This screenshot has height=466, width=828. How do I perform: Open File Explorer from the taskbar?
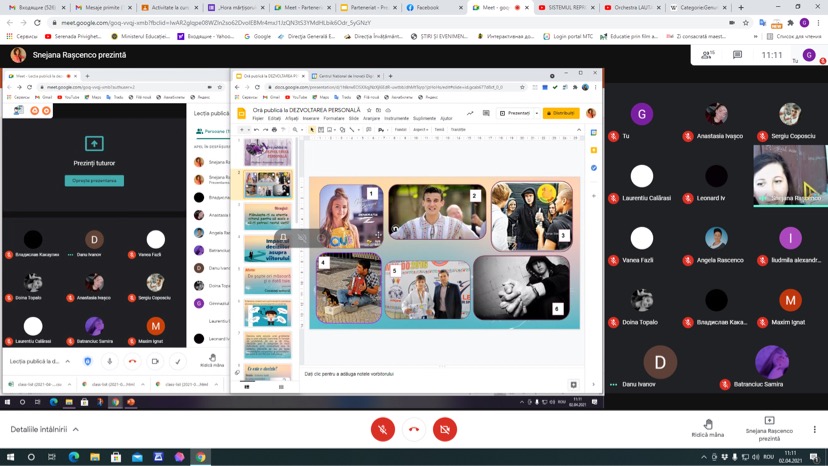coord(95,457)
